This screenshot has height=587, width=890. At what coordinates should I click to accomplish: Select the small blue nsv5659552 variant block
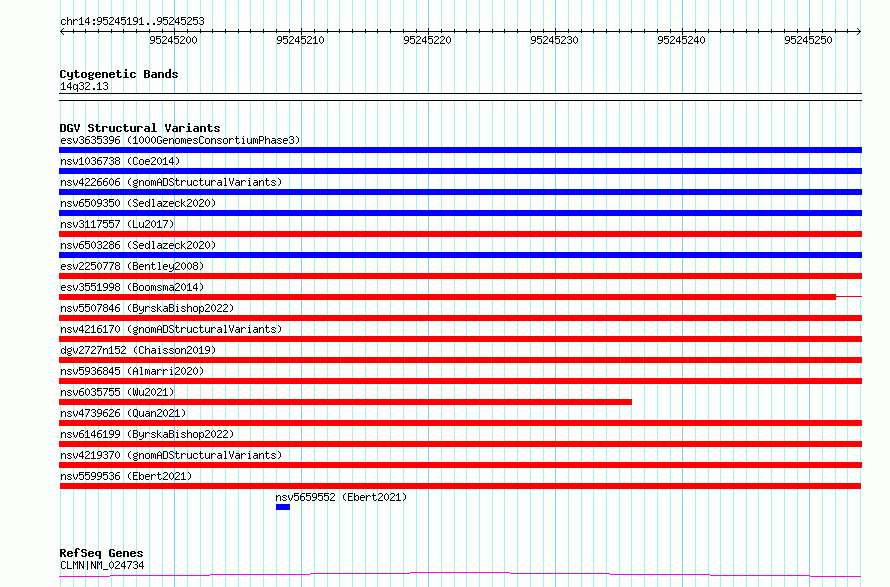pyautogui.click(x=283, y=507)
